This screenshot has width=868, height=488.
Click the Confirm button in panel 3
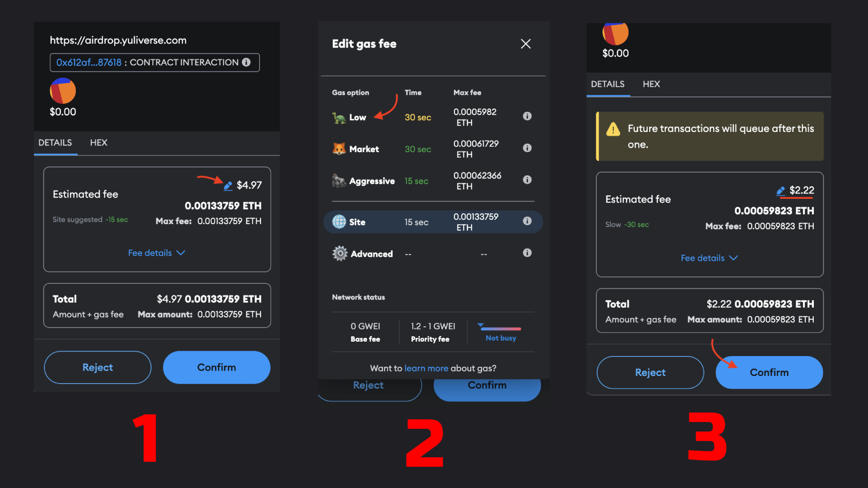[x=769, y=372]
